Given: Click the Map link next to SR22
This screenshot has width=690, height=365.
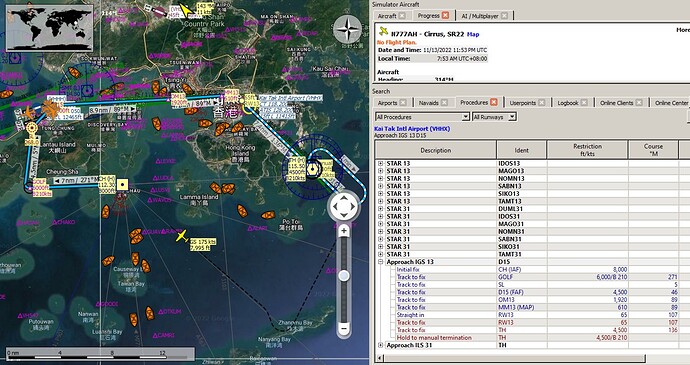Looking at the screenshot, I should (x=473, y=34).
